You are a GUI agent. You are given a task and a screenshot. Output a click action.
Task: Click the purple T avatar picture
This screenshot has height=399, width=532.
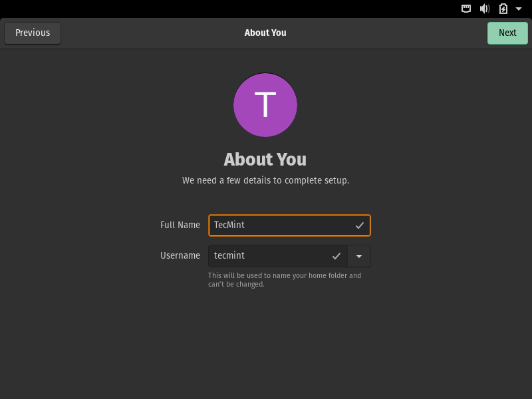265,105
